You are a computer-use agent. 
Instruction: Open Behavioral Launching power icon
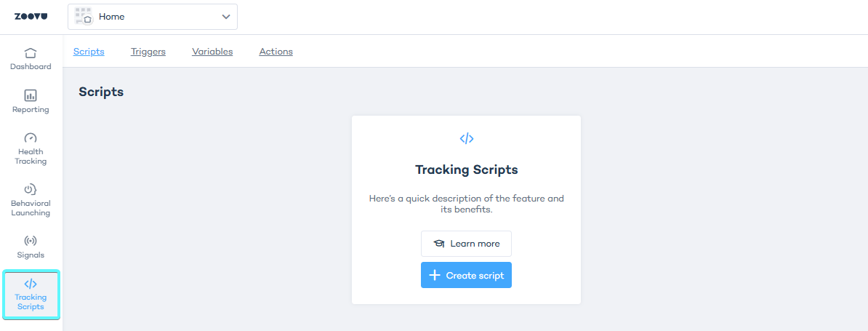[x=31, y=189]
